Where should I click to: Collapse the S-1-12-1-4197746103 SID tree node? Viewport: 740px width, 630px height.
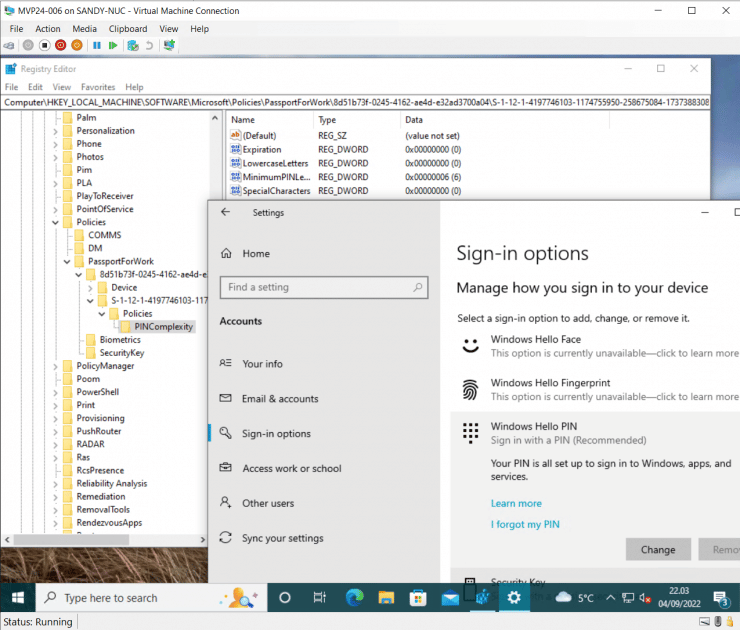click(90, 301)
